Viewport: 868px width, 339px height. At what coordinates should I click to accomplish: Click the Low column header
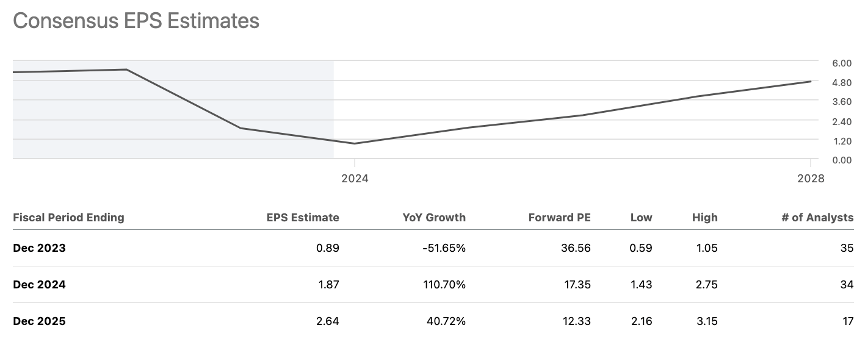point(641,218)
